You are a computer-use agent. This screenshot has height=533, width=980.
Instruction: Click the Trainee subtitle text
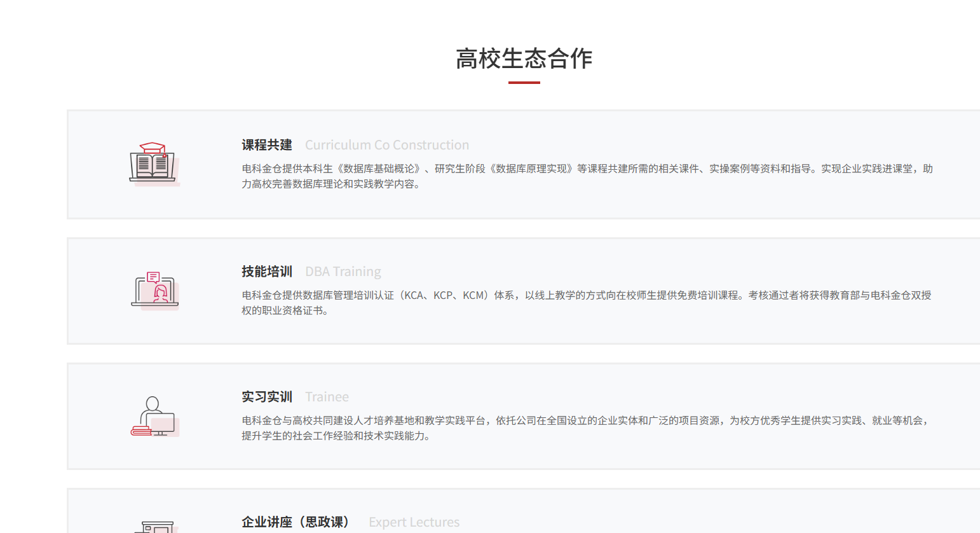pyautogui.click(x=327, y=397)
